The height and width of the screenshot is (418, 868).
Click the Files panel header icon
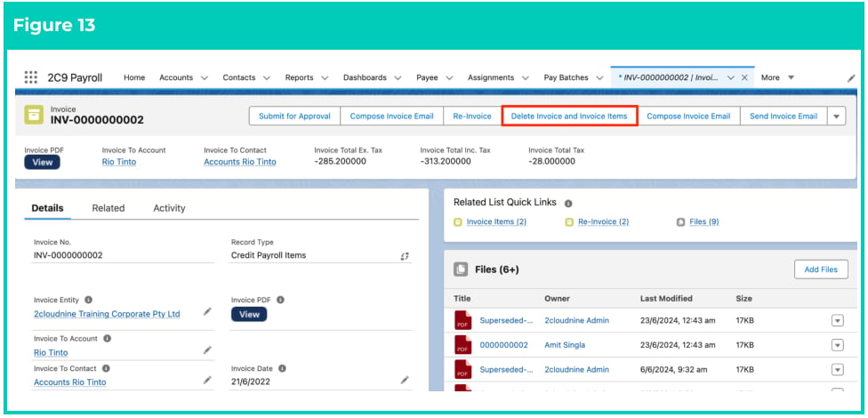(x=461, y=269)
